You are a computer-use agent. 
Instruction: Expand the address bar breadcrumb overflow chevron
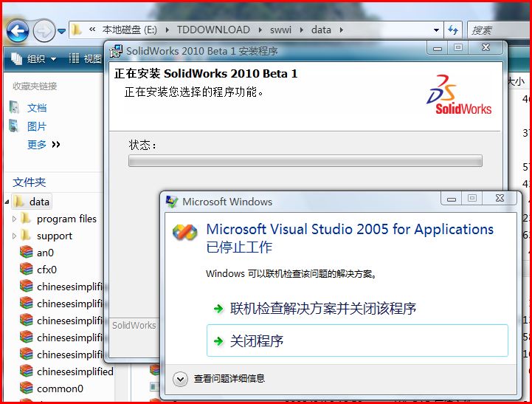92,30
